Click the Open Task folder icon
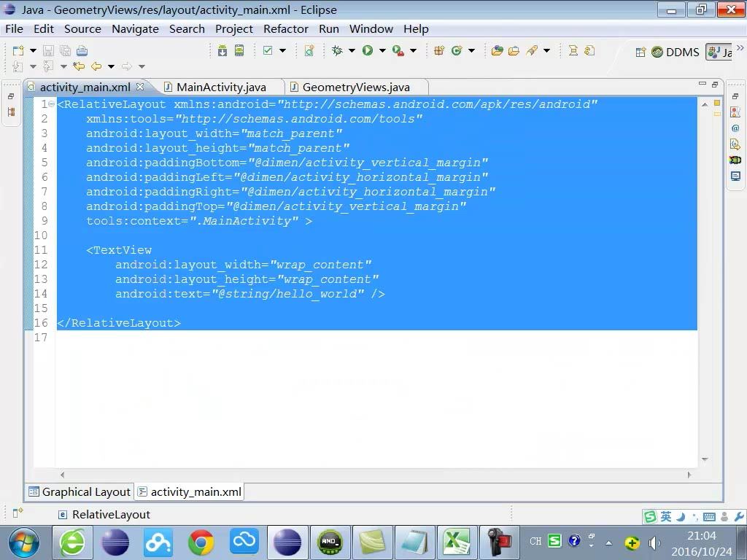The height and width of the screenshot is (560, 747). [x=514, y=50]
